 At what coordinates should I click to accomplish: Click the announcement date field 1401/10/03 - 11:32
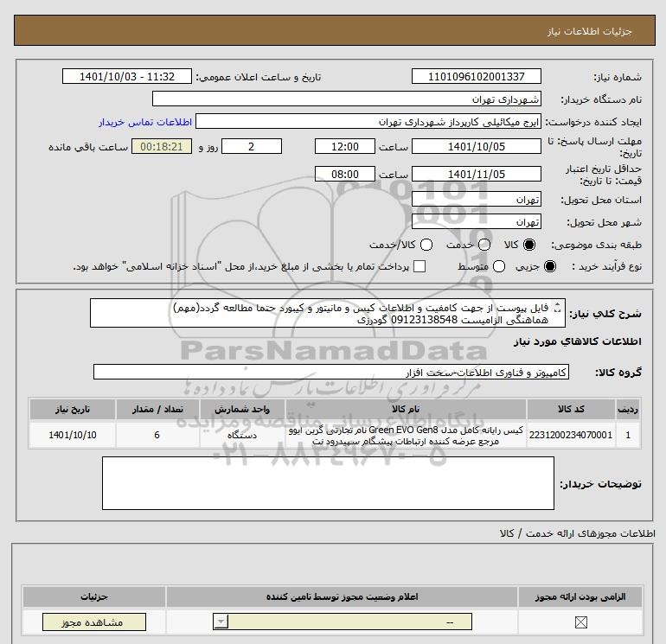127,76
